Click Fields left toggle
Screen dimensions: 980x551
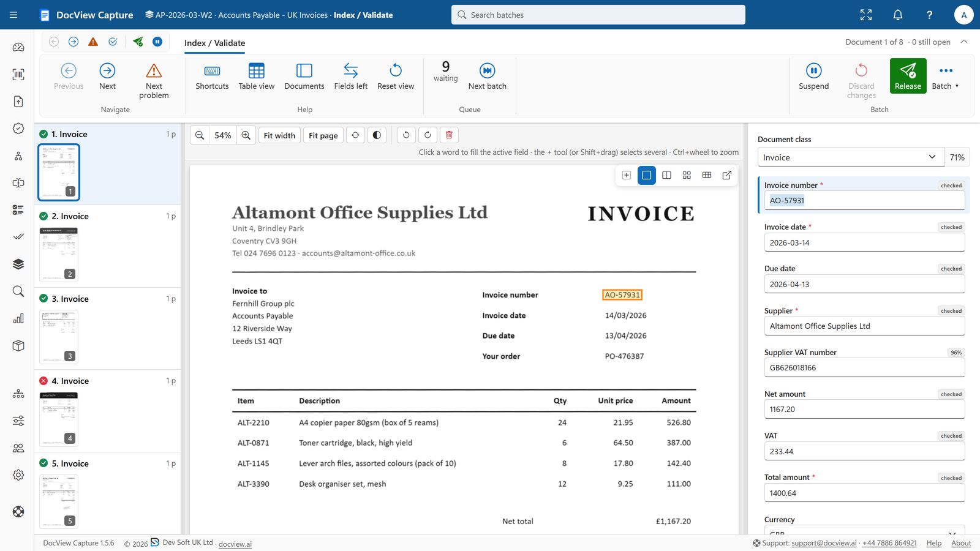tap(351, 76)
